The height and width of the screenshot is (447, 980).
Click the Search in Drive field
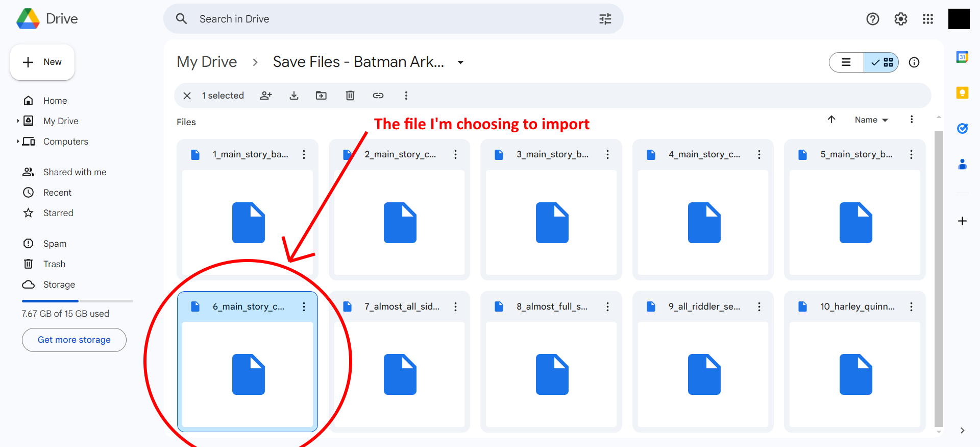[x=393, y=19]
